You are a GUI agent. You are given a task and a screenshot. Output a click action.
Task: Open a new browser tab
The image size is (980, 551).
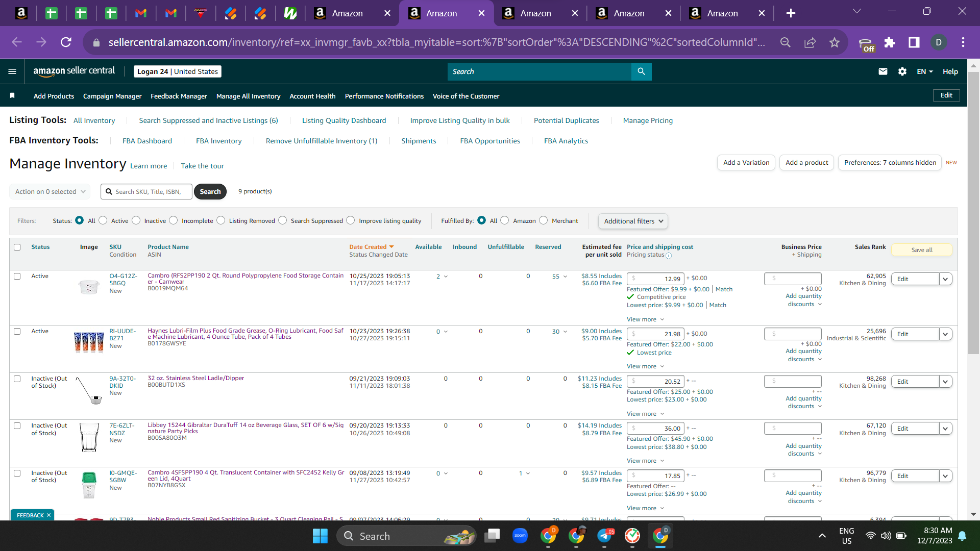[x=791, y=13]
